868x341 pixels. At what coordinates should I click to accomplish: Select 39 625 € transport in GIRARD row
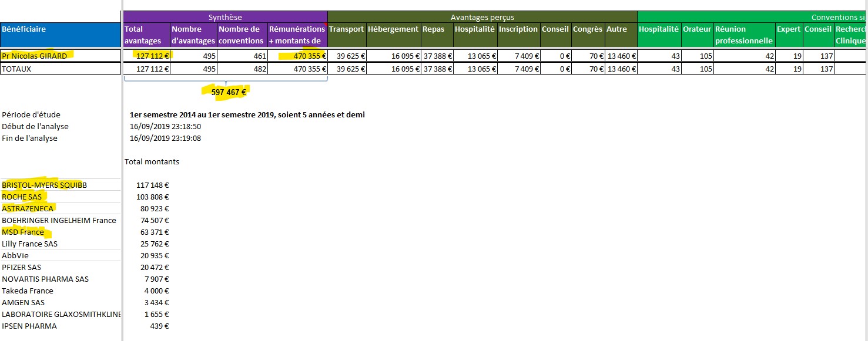coord(347,56)
